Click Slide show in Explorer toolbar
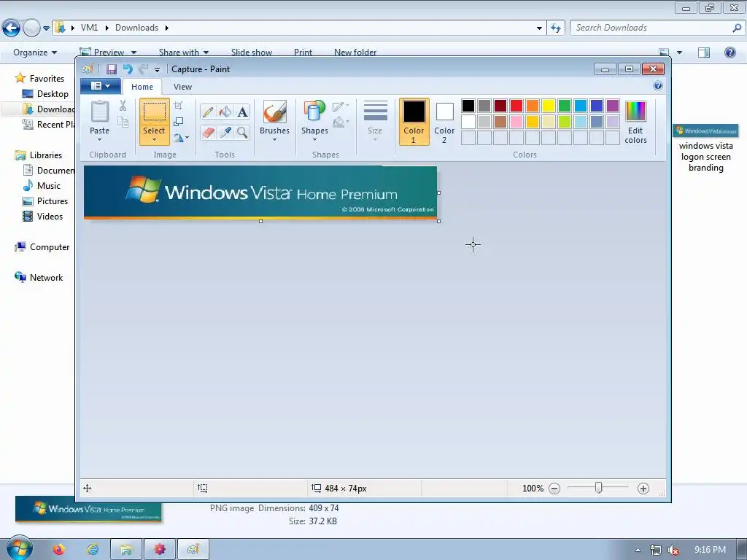Viewport: 747px width, 560px height. [x=252, y=52]
